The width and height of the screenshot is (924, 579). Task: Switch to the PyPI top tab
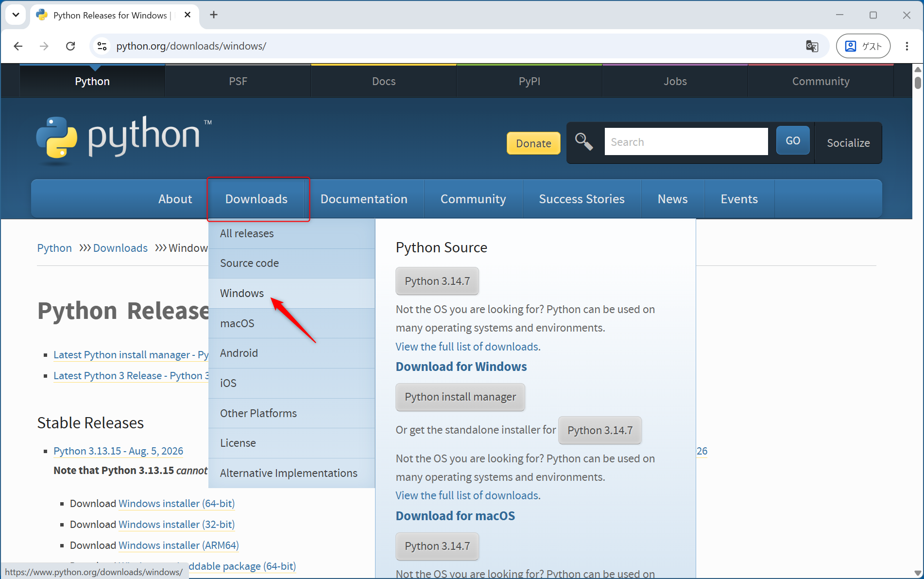[x=530, y=81]
